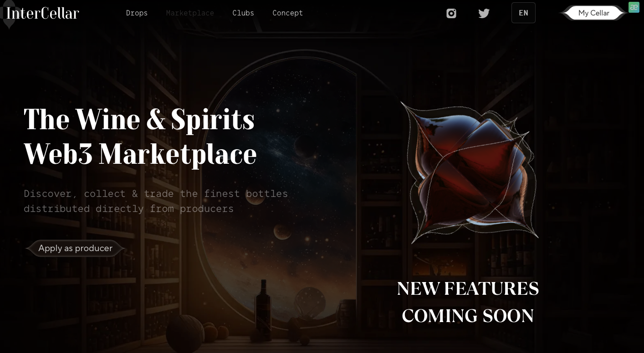Click the NEW FEATURES COMING SOON text
This screenshot has width=644, height=353.
click(x=468, y=302)
